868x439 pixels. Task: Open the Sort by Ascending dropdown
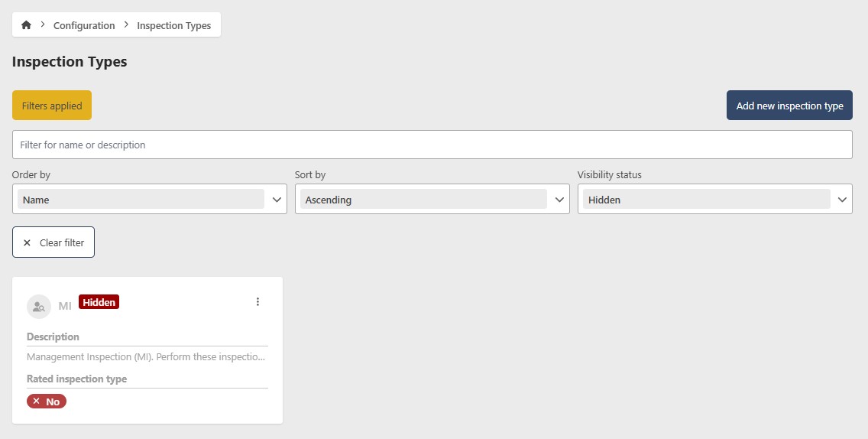pyautogui.click(x=432, y=199)
